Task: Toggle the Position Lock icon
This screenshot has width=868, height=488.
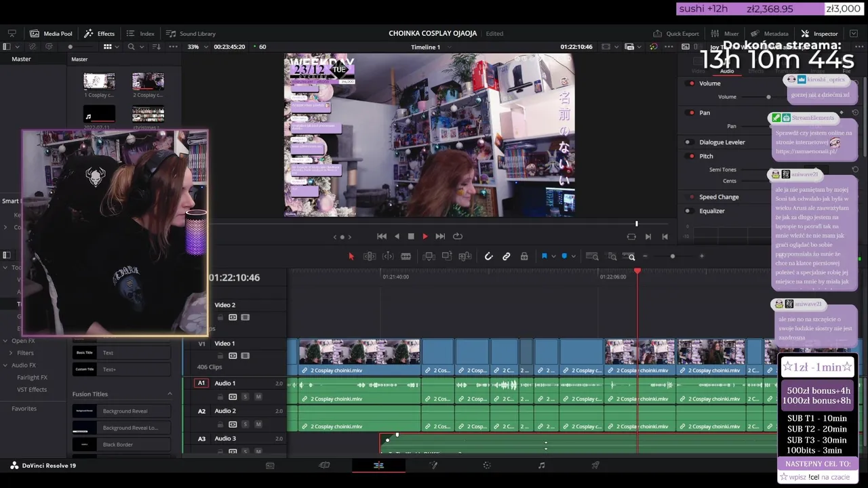Action: 524,256
